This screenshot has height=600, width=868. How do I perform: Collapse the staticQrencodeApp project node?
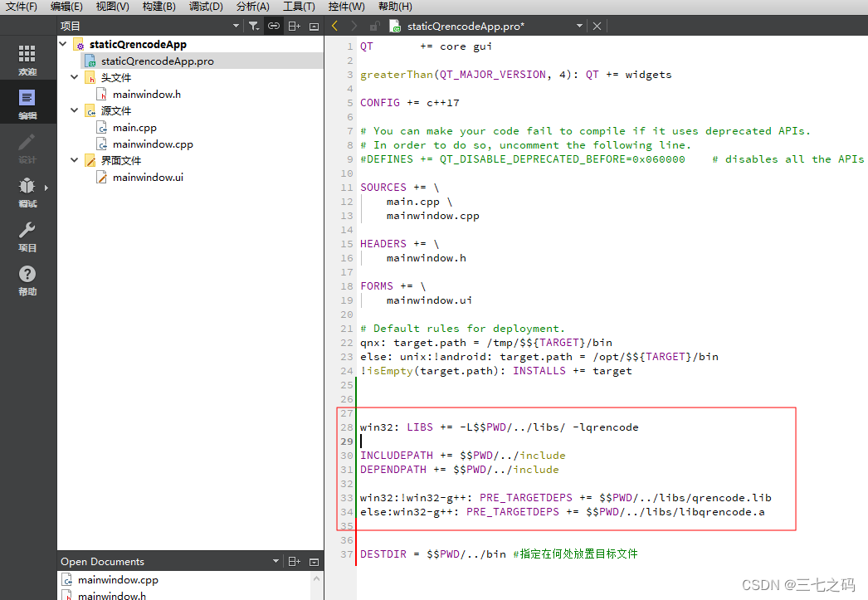(x=63, y=44)
